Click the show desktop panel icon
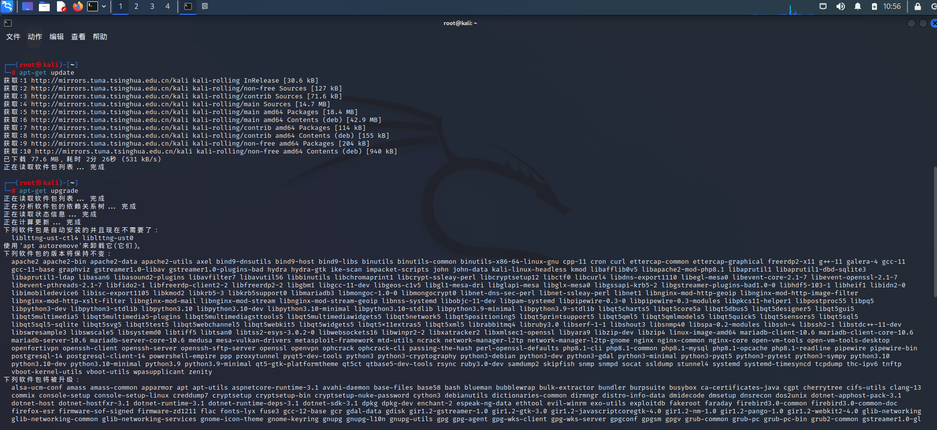This screenshot has height=430, width=937. tap(27, 7)
